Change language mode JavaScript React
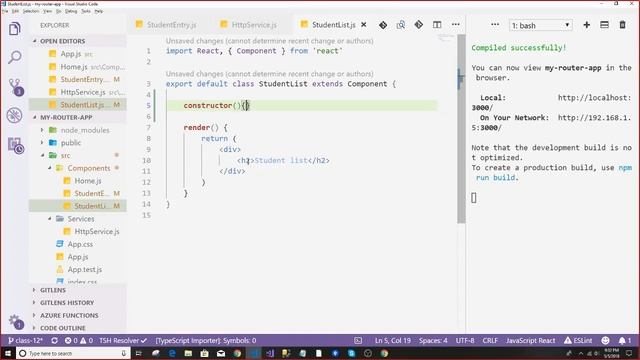Viewport: 640px width, 360px height. (531, 340)
